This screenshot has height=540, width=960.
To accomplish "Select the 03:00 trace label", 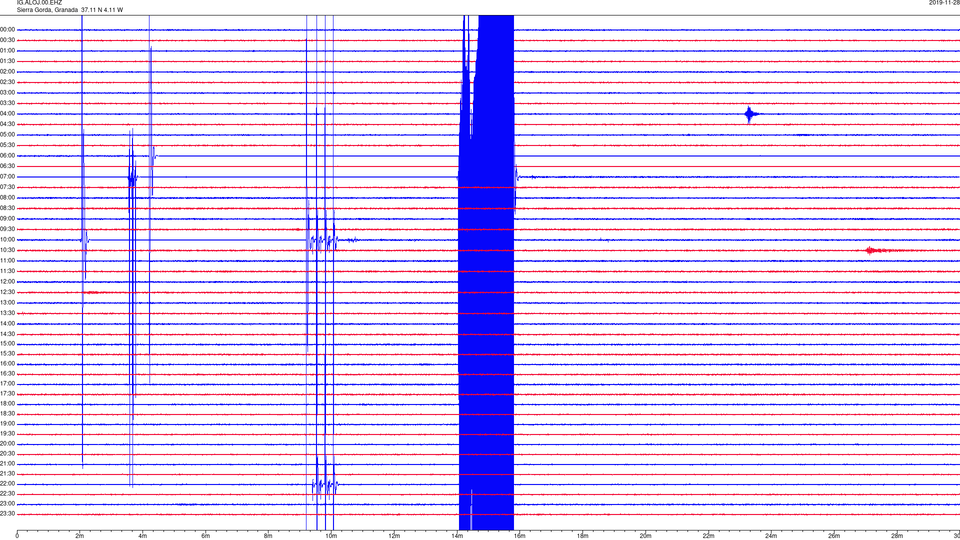I will click(7, 92).
